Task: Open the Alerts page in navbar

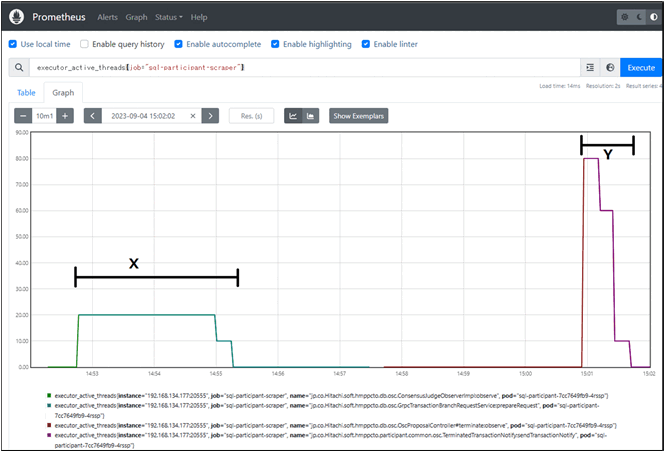Action: [107, 17]
